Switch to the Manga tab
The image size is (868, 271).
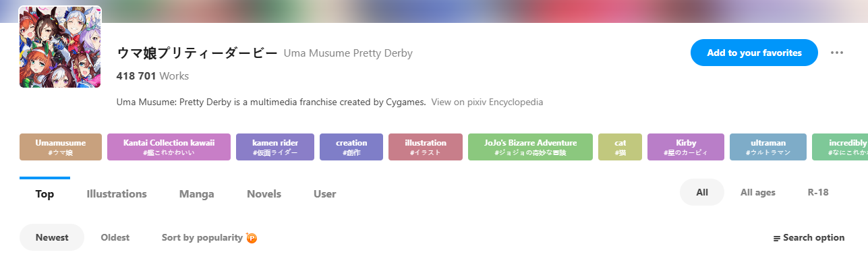click(196, 194)
